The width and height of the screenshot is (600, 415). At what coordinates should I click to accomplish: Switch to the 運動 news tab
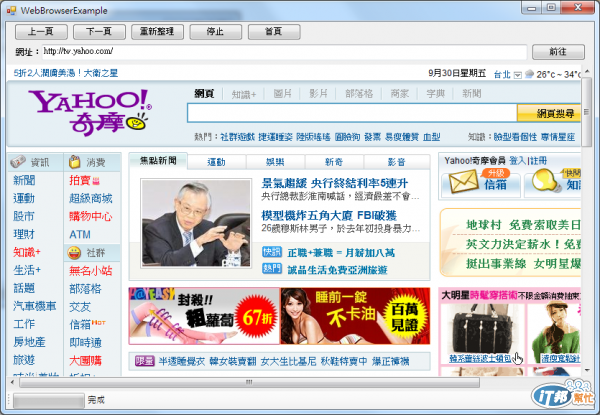[217, 162]
